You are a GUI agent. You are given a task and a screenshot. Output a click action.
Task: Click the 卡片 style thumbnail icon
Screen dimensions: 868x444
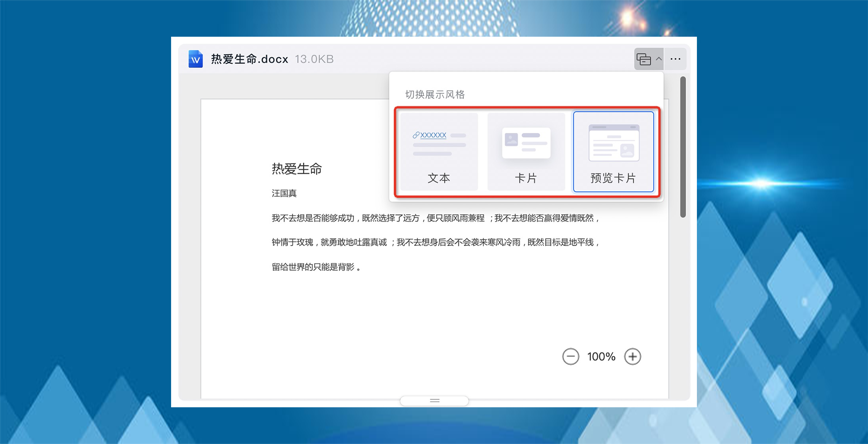tap(526, 142)
